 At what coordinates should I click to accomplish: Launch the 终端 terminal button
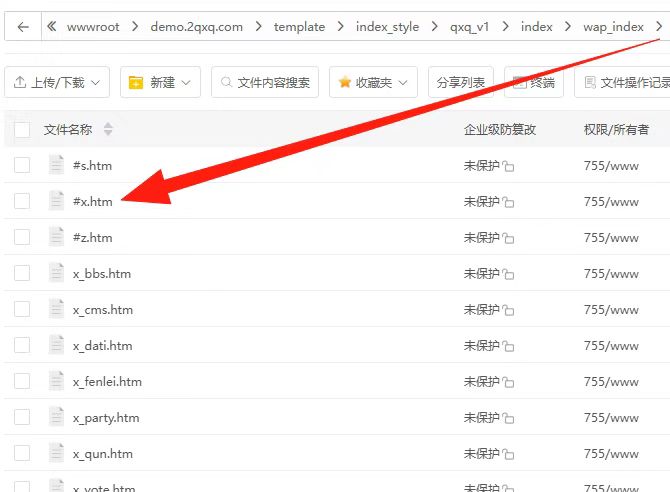coord(534,83)
